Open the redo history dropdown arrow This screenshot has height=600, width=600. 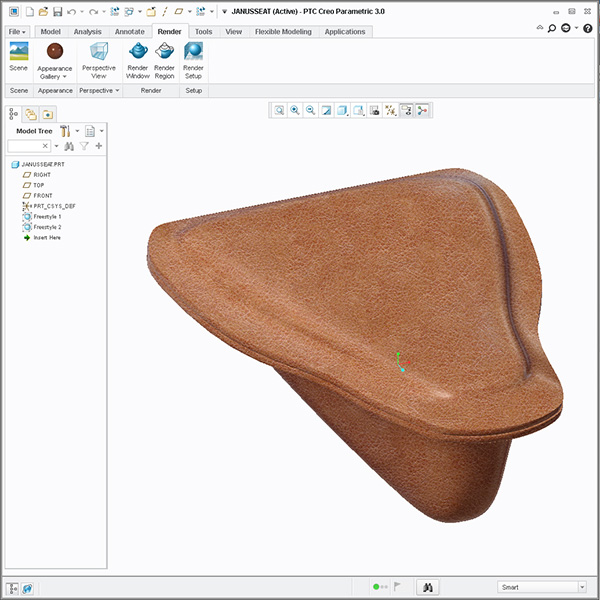[103, 12]
